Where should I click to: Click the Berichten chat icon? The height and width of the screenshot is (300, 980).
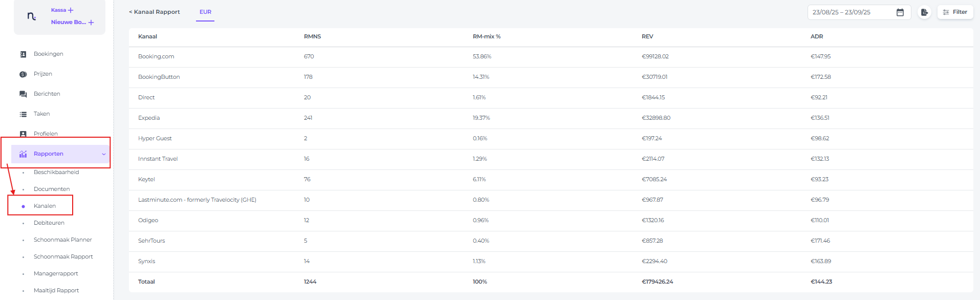pyautogui.click(x=23, y=94)
